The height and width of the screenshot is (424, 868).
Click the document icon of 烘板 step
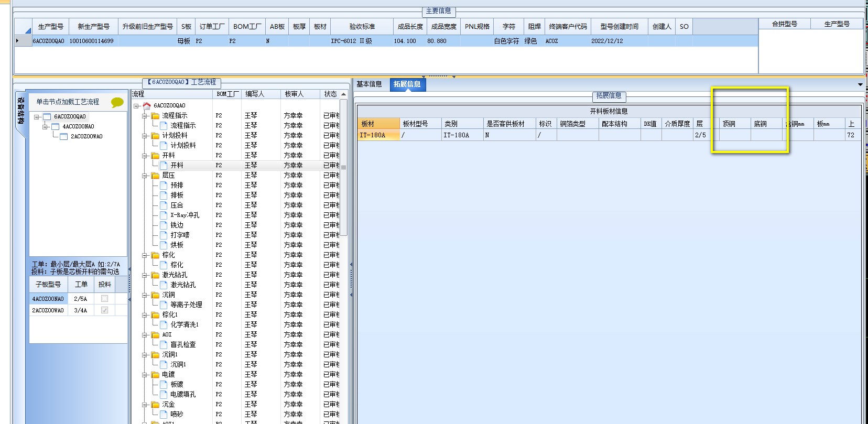(164, 245)
